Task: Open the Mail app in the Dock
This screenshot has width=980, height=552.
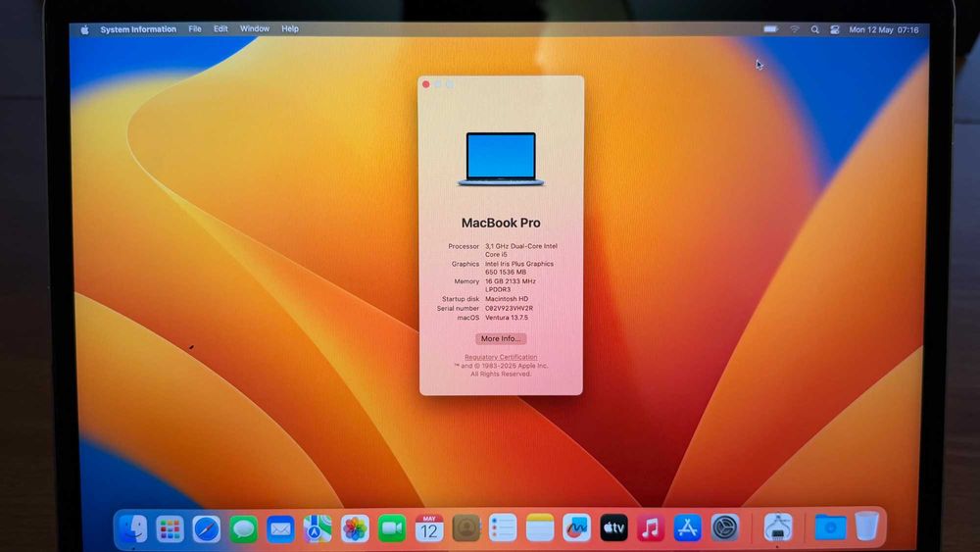Action: pyautogui.click(x=280, y=529)
